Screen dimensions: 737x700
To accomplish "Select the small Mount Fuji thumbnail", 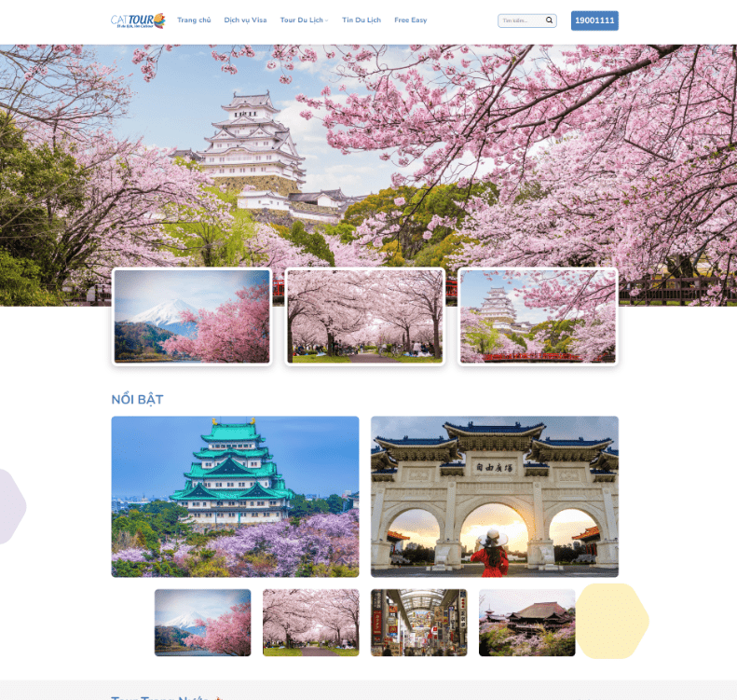I will [x=202, y=623].
